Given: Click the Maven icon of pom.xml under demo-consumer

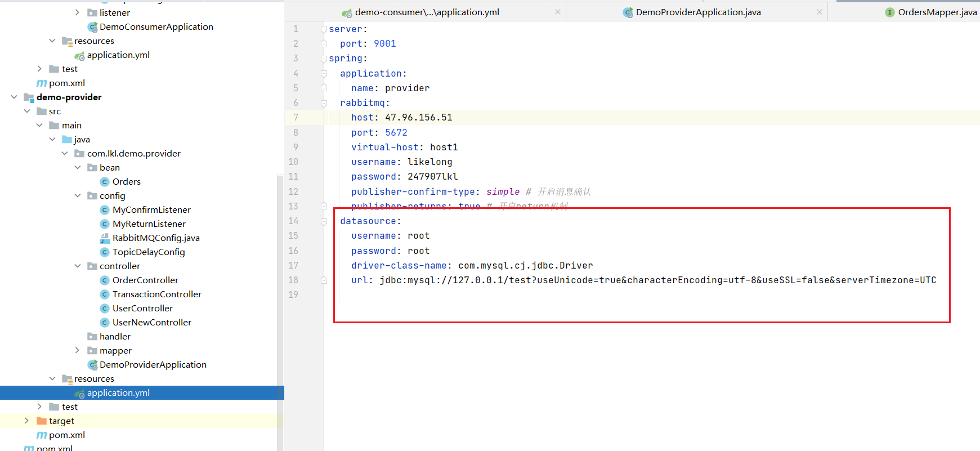Looking at the screenshot, I should 42,83.
